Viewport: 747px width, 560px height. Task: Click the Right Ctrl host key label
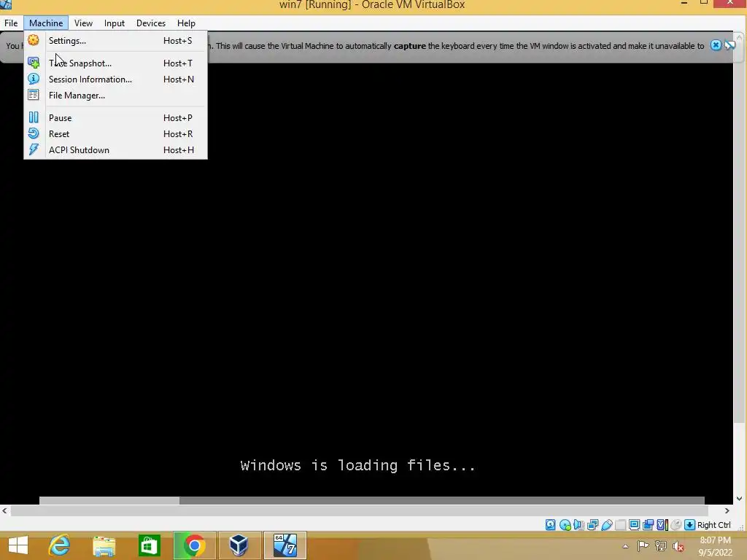coord(713,525)
